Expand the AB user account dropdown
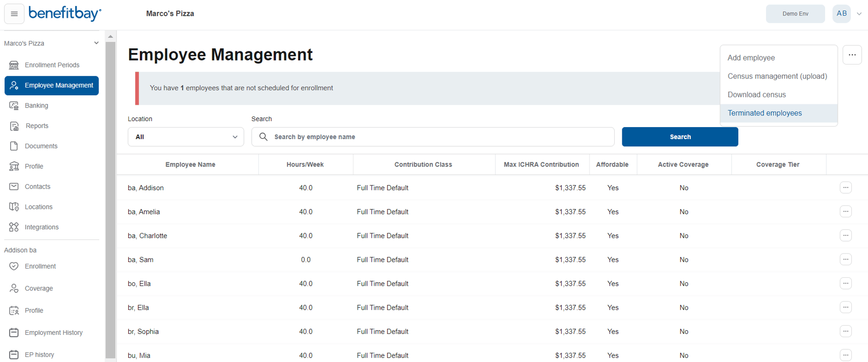This screenshot has height=362, width=868. coord(858,14)
